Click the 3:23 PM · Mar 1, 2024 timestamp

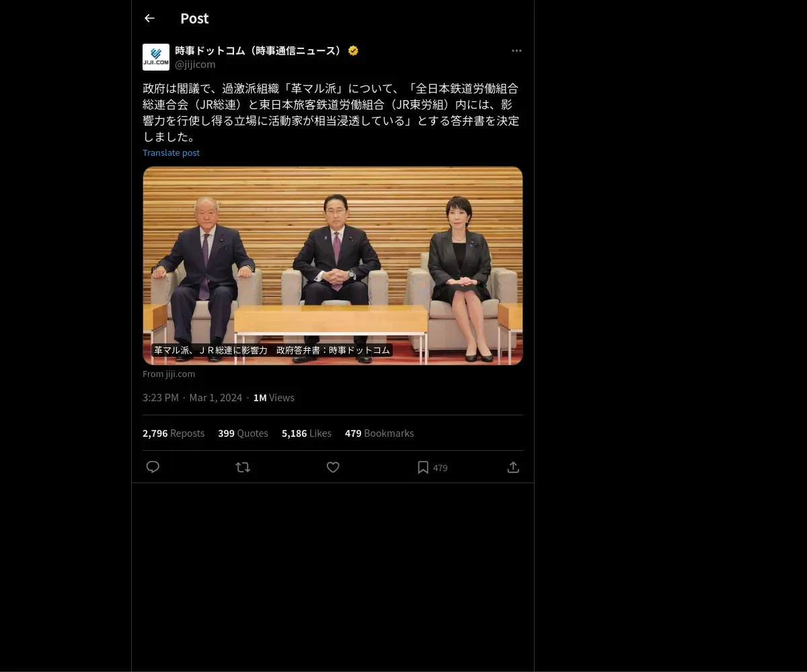coord(192,398)
